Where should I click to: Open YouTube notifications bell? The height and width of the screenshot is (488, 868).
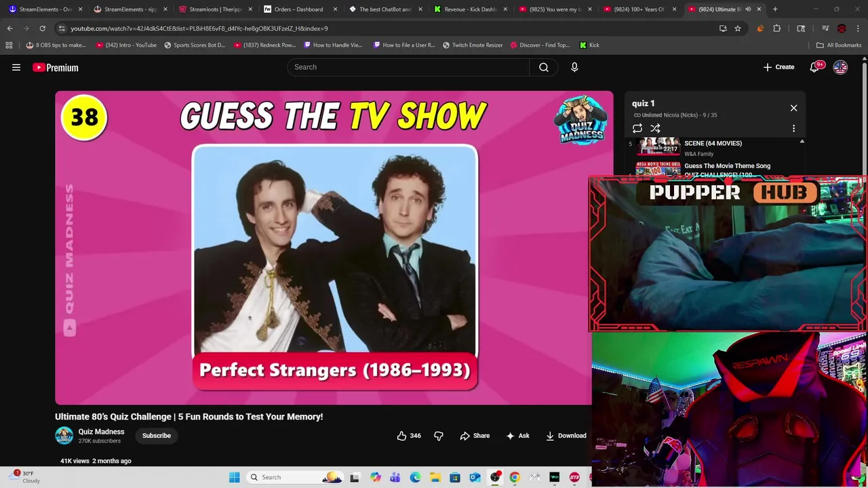coord(814,67)
